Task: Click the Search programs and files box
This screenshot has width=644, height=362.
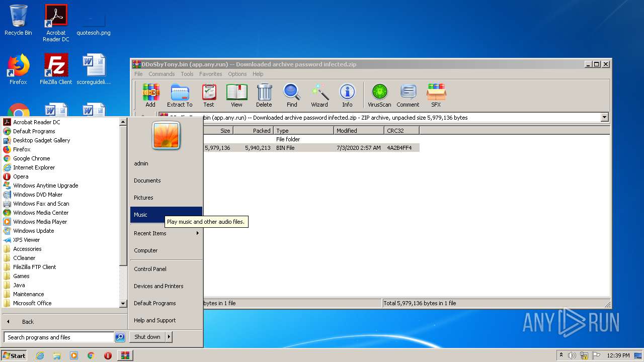Action: [x=59, y=337]
